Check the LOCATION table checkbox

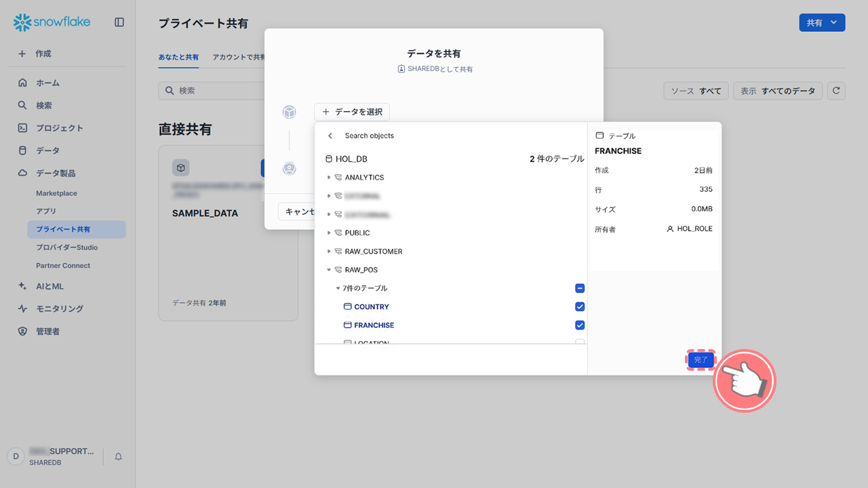click(x=580, y=342)
